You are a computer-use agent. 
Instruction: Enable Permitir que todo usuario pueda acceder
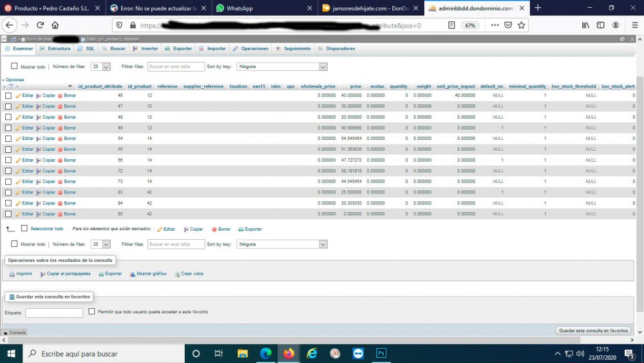pyautogui.click(x=91, y=311)
